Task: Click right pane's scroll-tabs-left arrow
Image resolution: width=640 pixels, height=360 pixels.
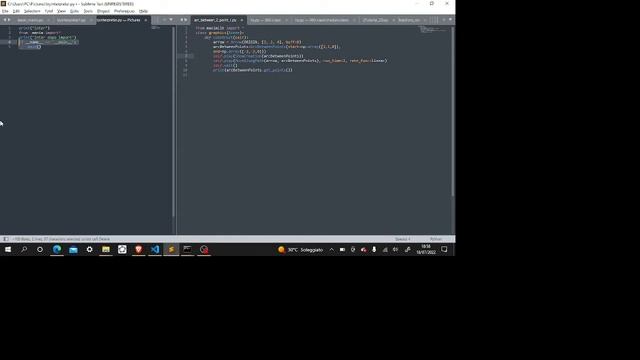Action: point(182,20)
